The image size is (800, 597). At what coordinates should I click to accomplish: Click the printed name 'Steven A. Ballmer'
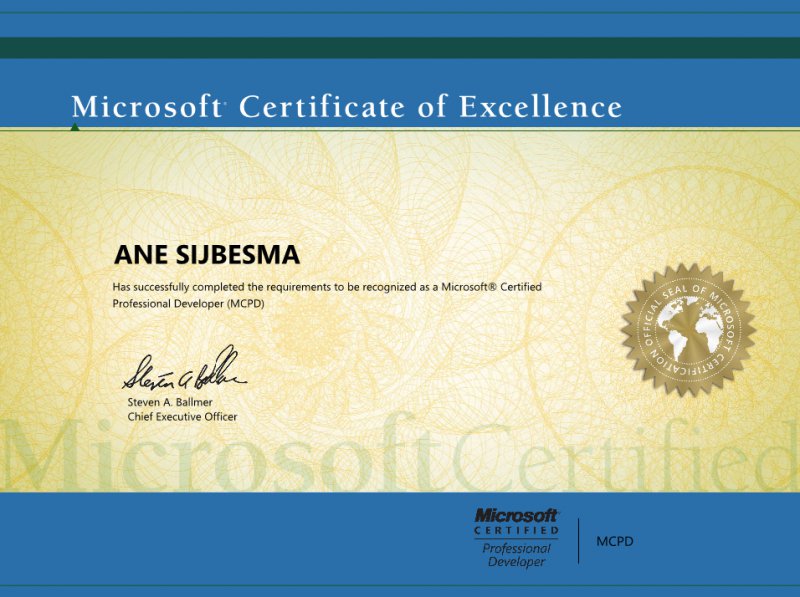(170, 402)
